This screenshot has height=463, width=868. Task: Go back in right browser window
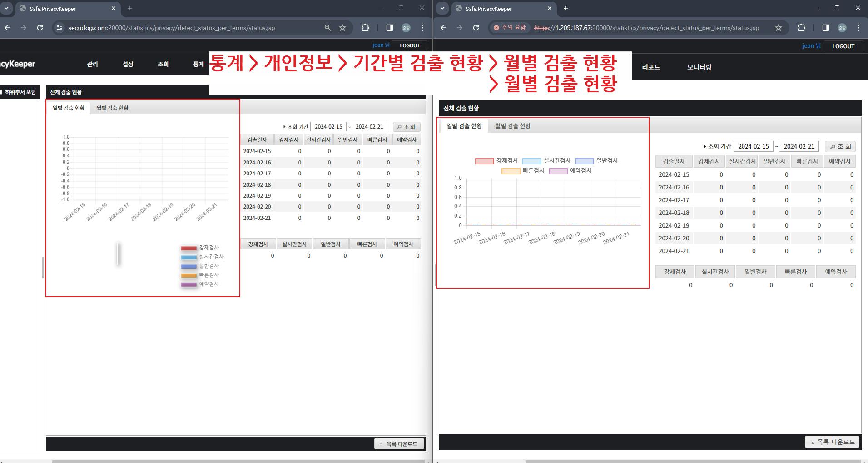pos(443,28)
